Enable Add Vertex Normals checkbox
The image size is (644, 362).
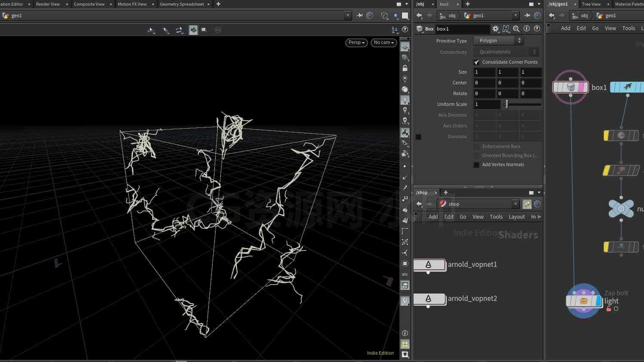click(476, 165)
